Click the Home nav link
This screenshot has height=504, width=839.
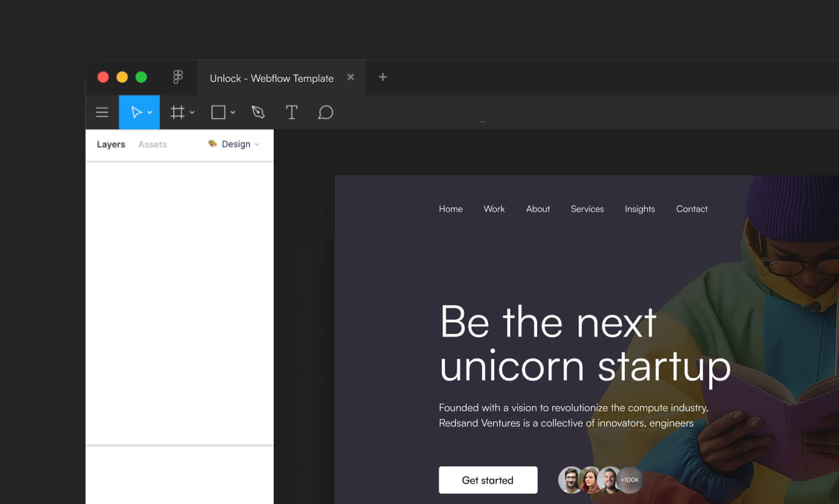[451, 209]
